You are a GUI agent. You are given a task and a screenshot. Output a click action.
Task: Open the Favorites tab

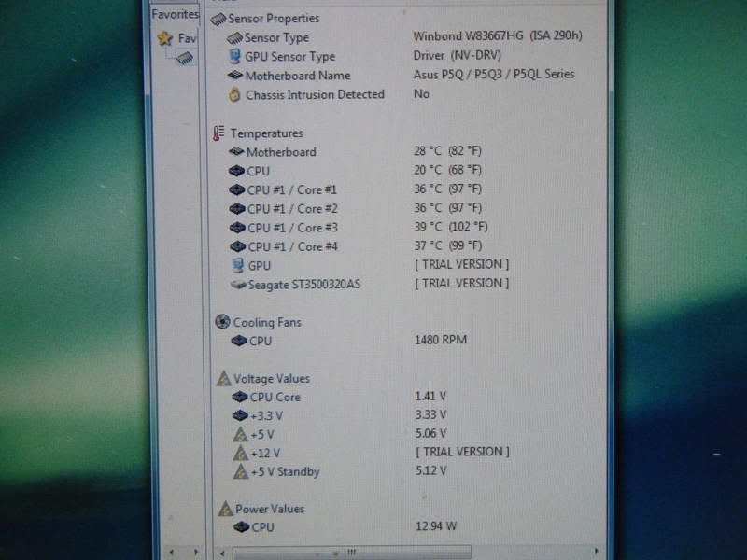175,14
